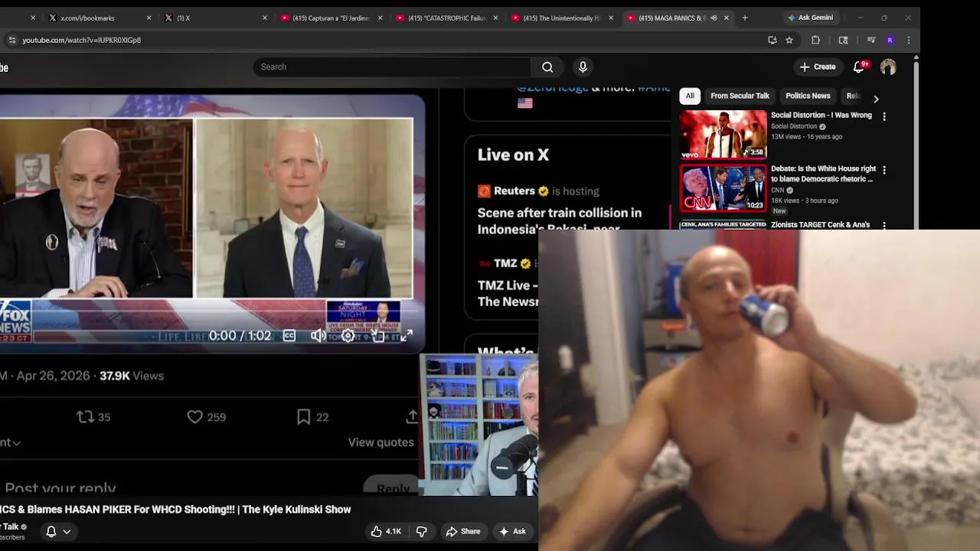Click the install app icon in address bar
The image size is (980, 551).
pos(773,40)
